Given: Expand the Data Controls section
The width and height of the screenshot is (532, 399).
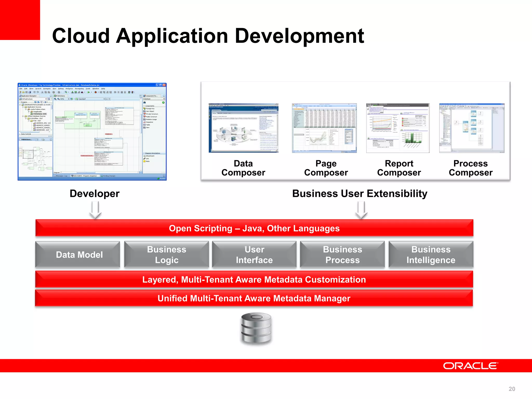Looking at the screenshot, I should coord(20,134).
